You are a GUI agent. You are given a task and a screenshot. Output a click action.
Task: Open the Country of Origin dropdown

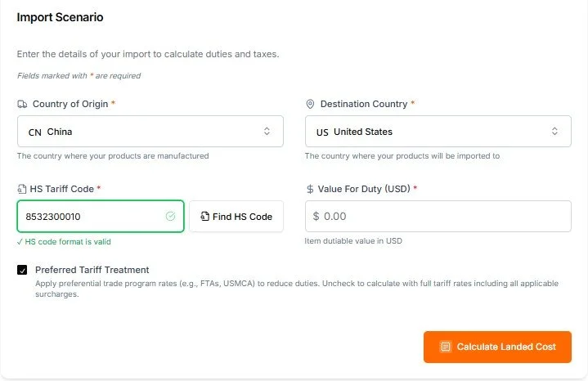pos(150,132)
